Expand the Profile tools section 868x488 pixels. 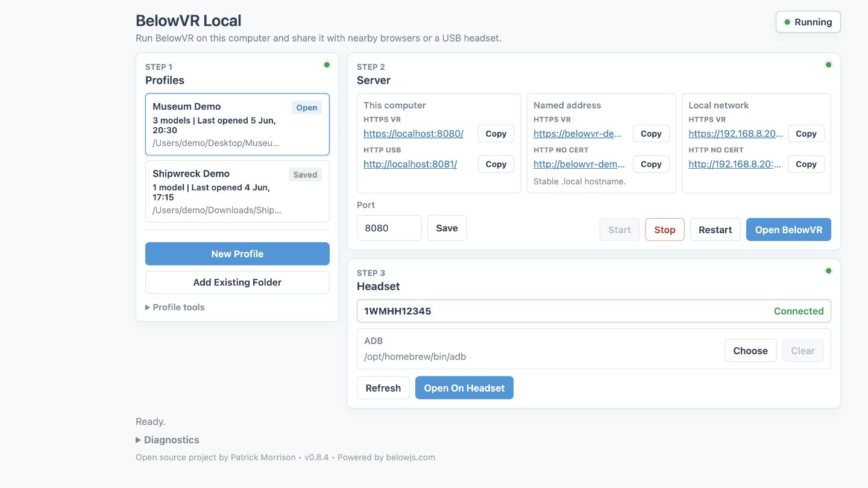(175, 307)
